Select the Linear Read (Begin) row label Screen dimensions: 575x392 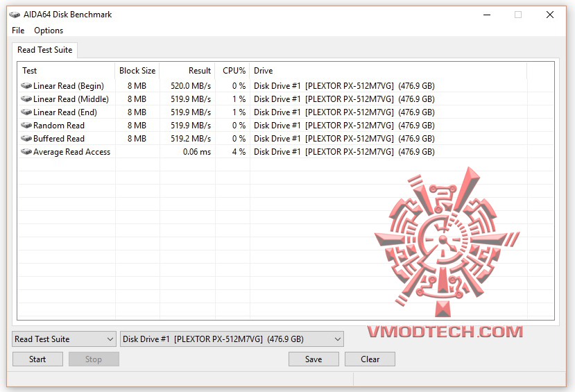(69, 86)
